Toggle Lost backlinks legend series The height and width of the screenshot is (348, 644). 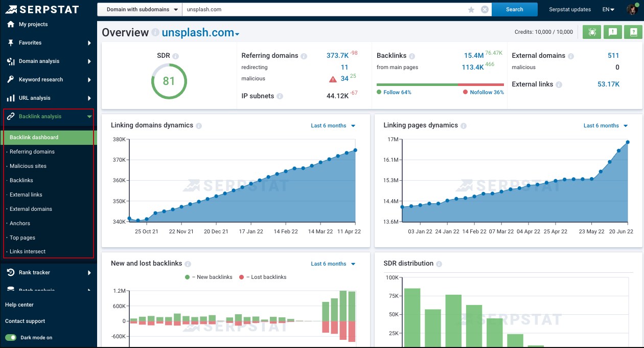[263, 277]
